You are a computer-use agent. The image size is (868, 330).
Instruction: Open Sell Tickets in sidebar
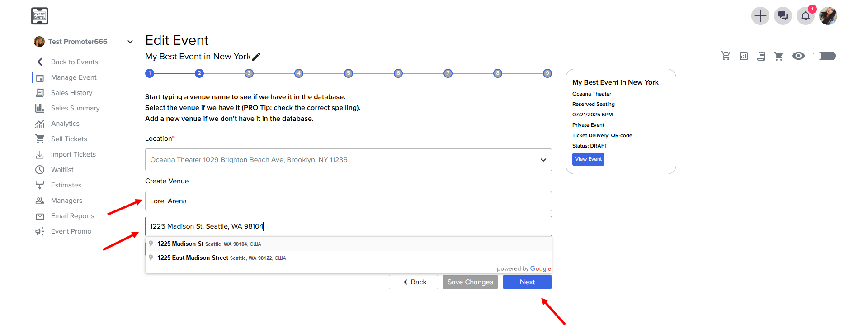point(69,139)
